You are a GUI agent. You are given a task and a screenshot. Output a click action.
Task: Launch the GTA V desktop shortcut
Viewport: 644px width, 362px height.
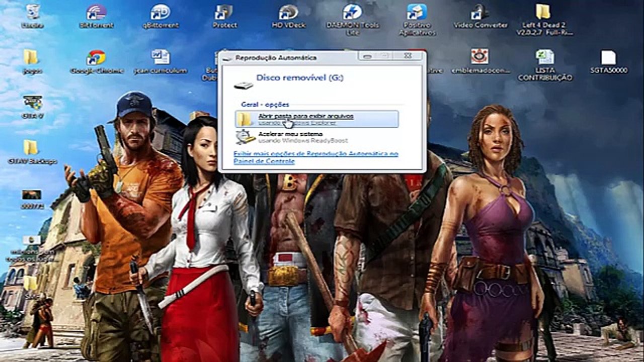click(x=32, y=106)
